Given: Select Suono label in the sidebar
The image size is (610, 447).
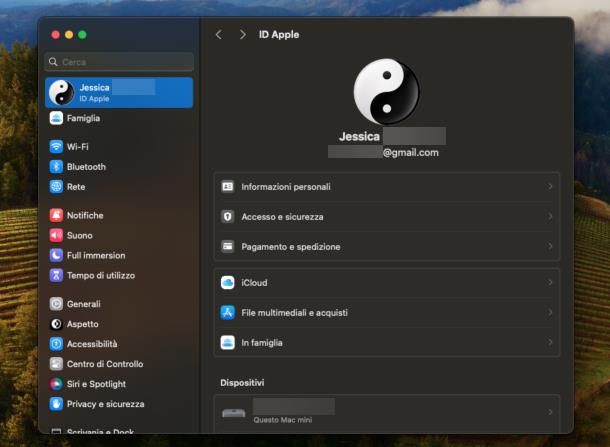Looking at the screenshot, I should click(x=79, y=236).
